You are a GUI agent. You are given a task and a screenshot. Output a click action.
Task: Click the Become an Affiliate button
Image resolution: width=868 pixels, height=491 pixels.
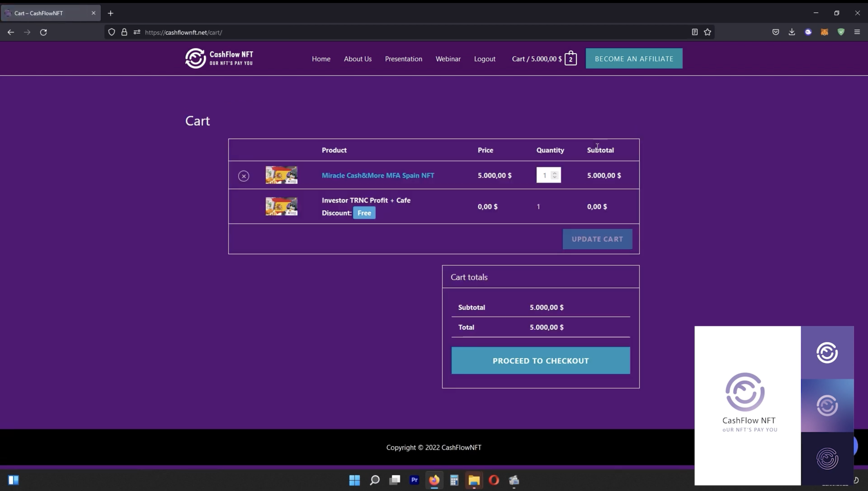[634, 59]
